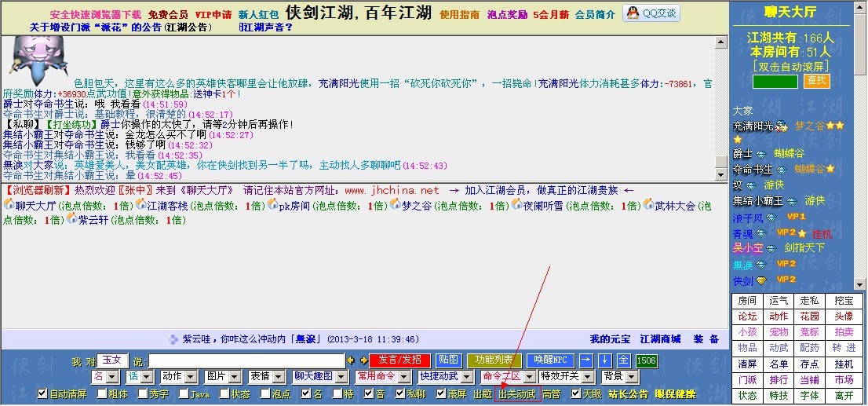
Task: Click the VIP 2 badge next to 無涙
Action: coord(786,264)
